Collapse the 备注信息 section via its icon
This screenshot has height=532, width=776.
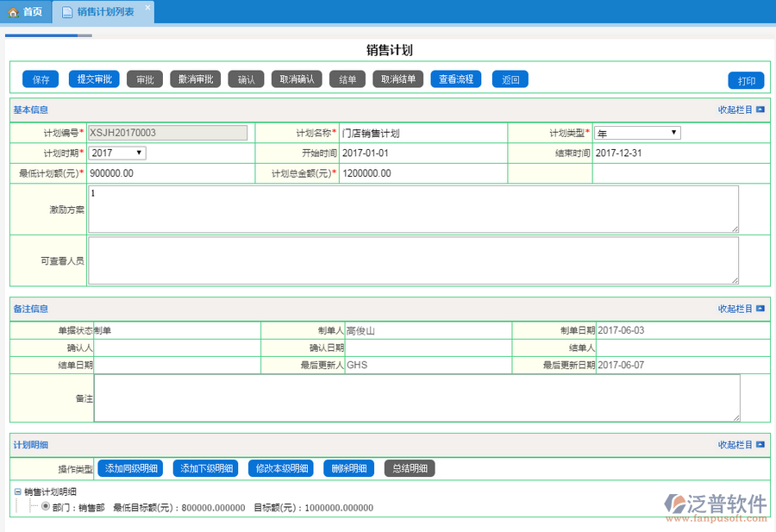[x=760, y=309]
